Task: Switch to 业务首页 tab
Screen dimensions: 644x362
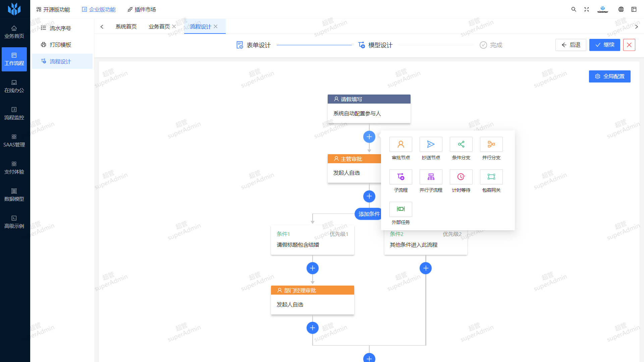Action: (x=159, y=26)
